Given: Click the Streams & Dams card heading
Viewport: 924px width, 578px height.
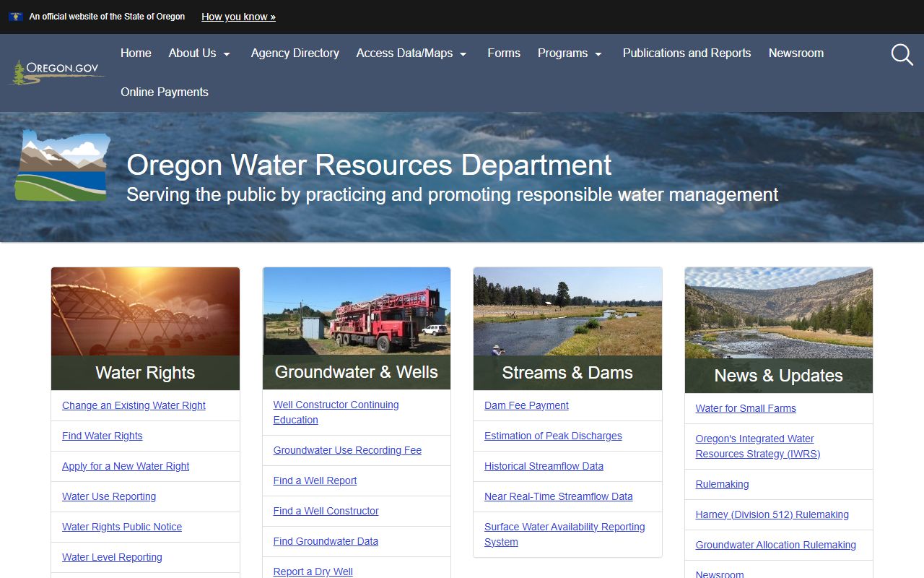Looking at the screenshot, I should click(567, 373).
